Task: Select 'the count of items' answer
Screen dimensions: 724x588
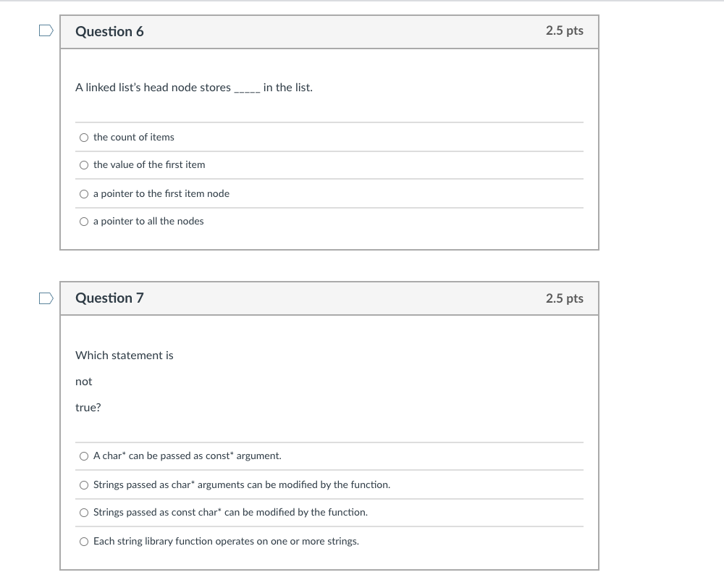Action: [84, 136]
